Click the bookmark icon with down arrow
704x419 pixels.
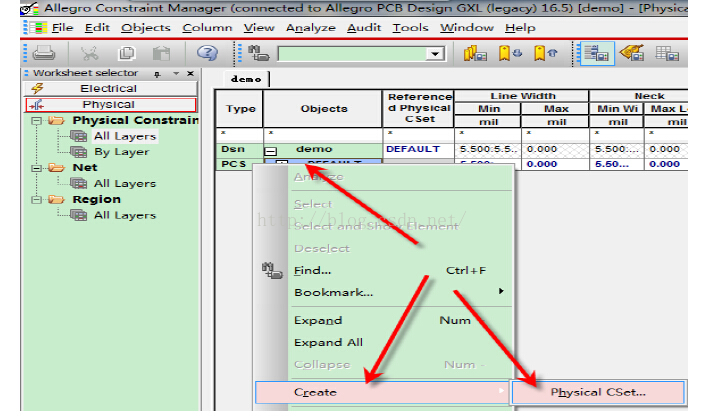click(x=511, y=53)
